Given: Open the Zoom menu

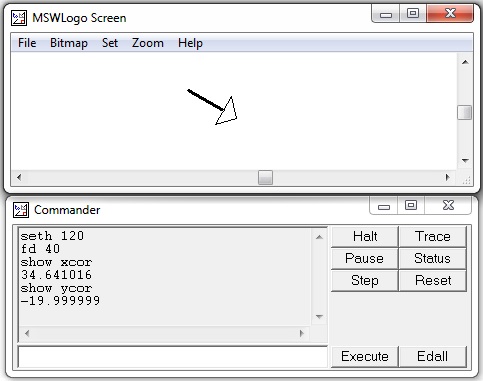Looking at the screenshot, I should [148, 43].
